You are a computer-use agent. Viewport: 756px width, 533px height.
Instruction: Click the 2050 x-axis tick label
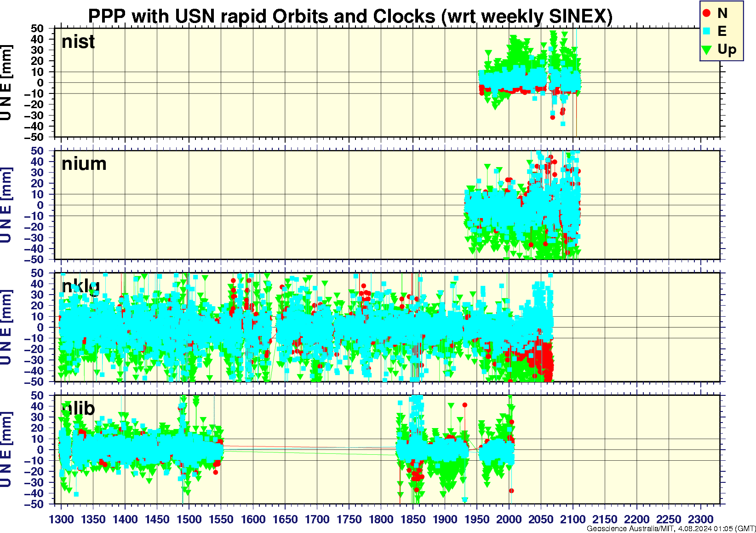(x=541, y=519)
